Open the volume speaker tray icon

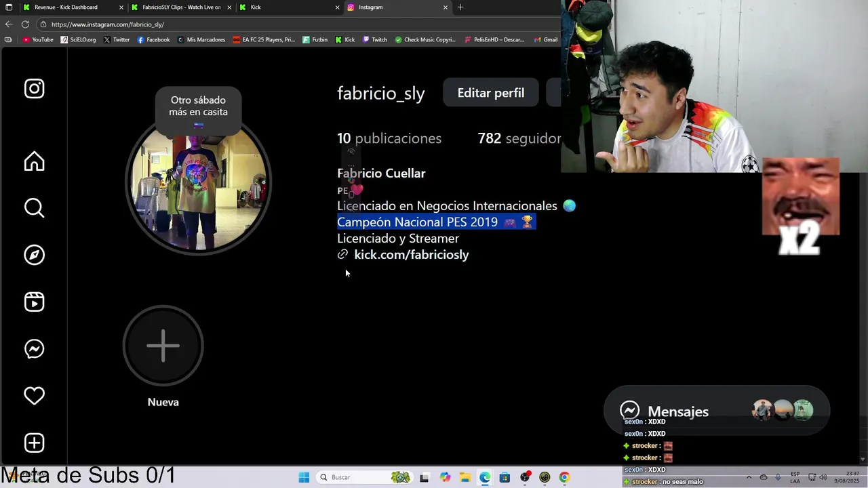pos(823,477)
